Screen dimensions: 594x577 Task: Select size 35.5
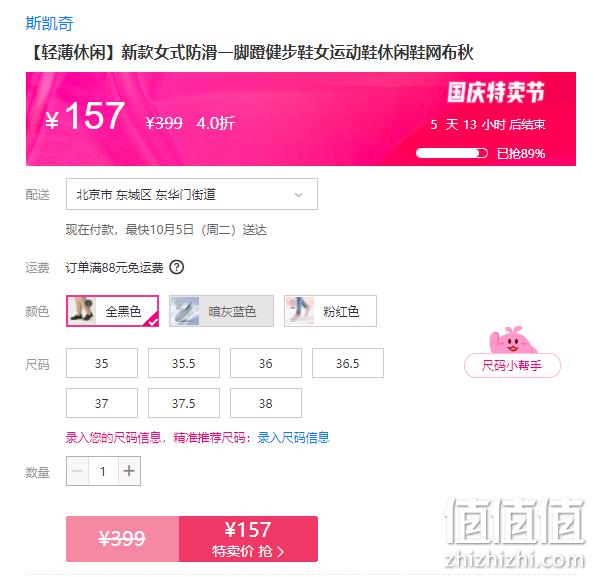[184, 363]
